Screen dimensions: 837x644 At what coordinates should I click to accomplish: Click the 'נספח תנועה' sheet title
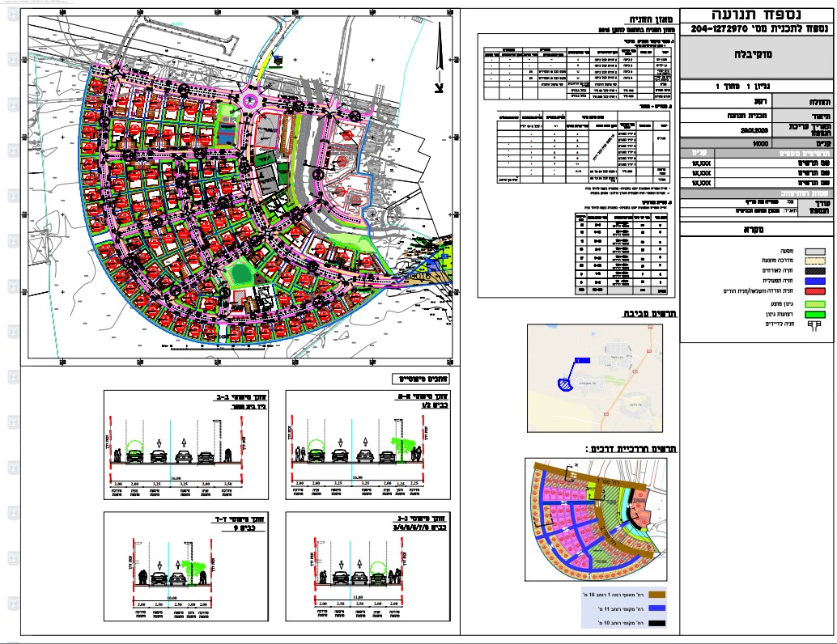coord(756,14)
